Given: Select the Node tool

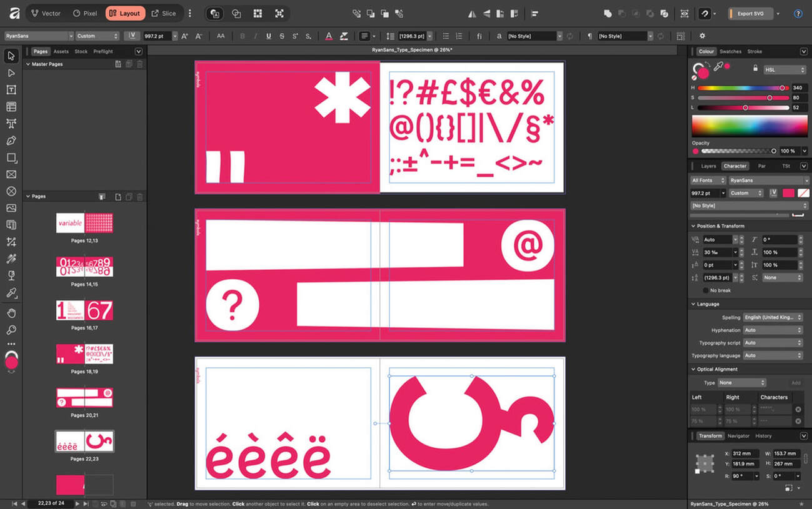Looking at the screenshot, I should pyautogui.click(x=11, y=73).
